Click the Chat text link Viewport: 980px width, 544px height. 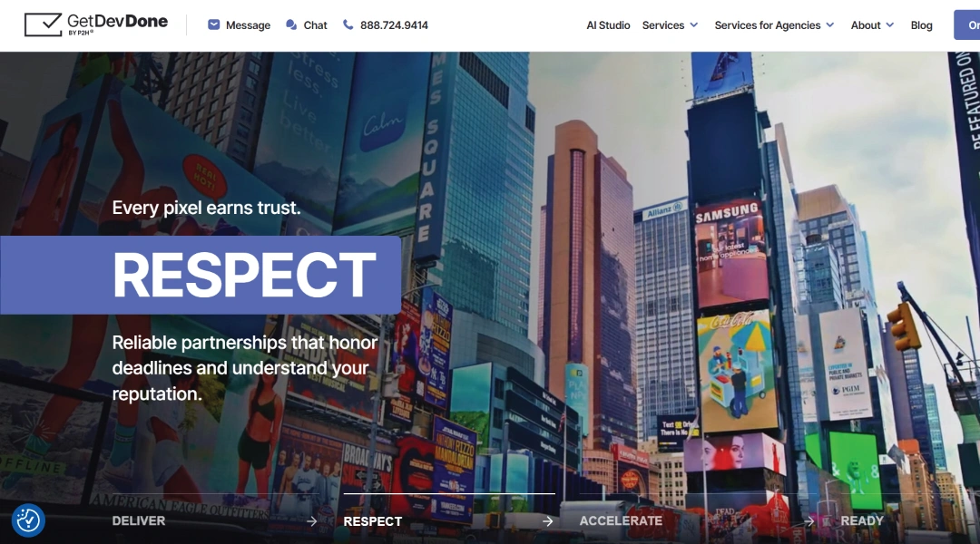pyautogui.click(x=316, y=25)
